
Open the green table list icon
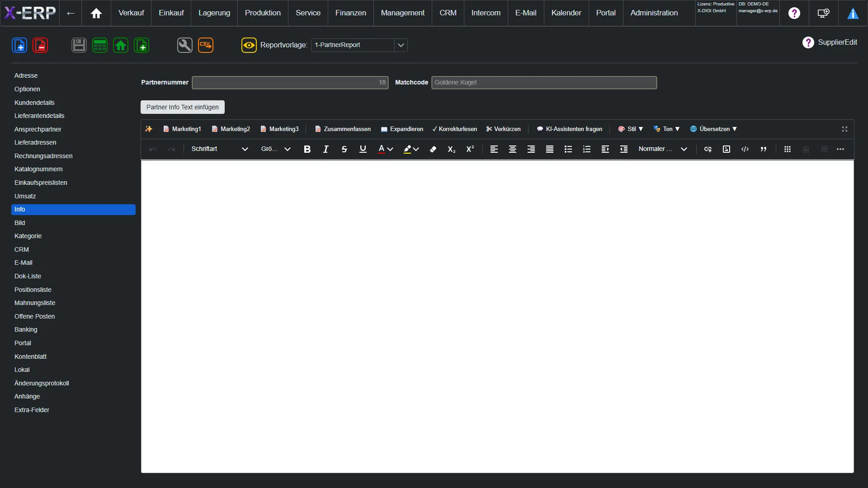[100, 45]
